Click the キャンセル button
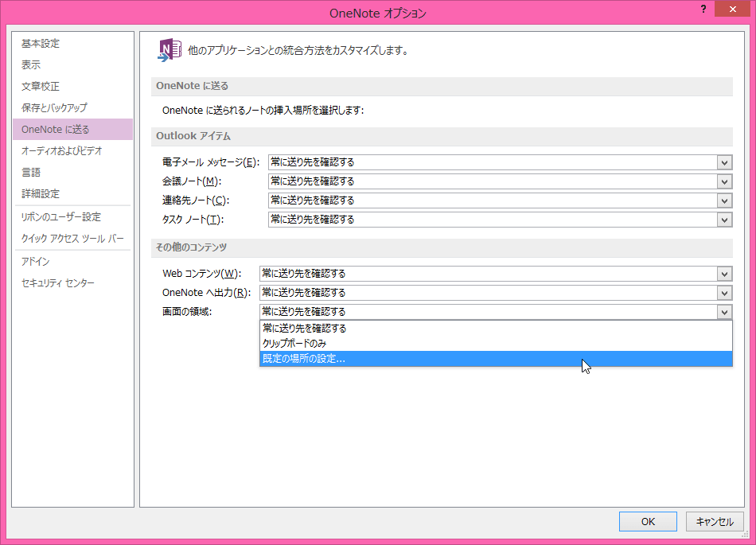The height and width of the screenshot is (545, 756). (715, 521)
